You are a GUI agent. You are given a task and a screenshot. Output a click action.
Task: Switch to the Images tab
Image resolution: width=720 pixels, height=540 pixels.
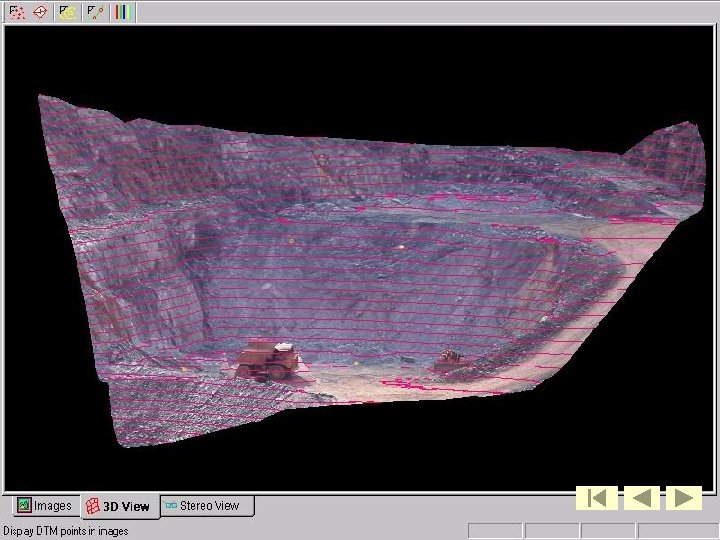point(45,506)
